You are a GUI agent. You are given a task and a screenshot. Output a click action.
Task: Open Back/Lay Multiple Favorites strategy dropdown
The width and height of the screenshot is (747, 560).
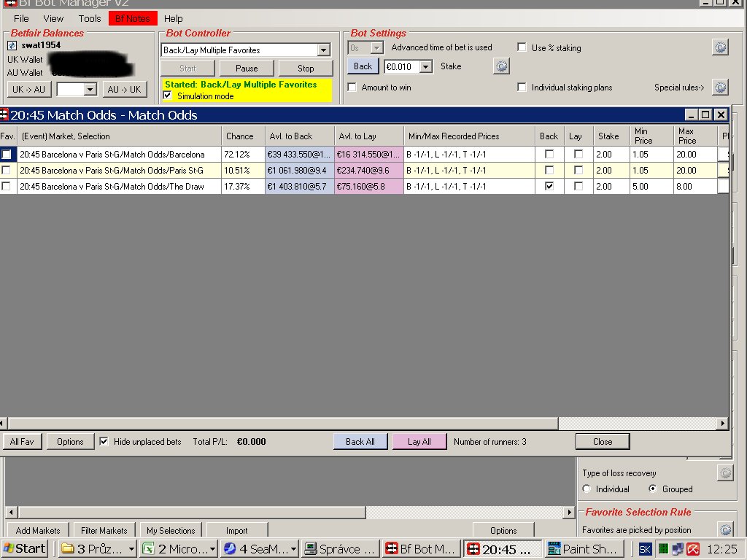click(x=323, y=50)
